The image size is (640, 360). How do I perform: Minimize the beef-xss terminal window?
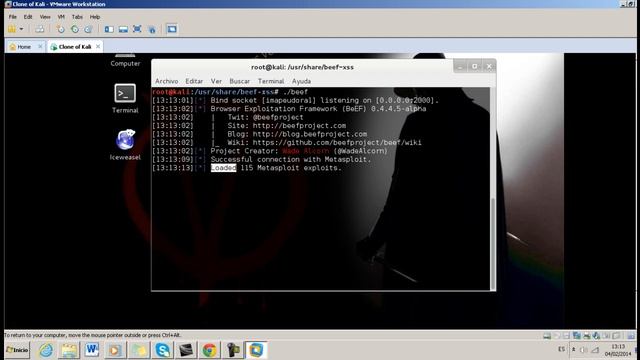click(x=460, y=67)
